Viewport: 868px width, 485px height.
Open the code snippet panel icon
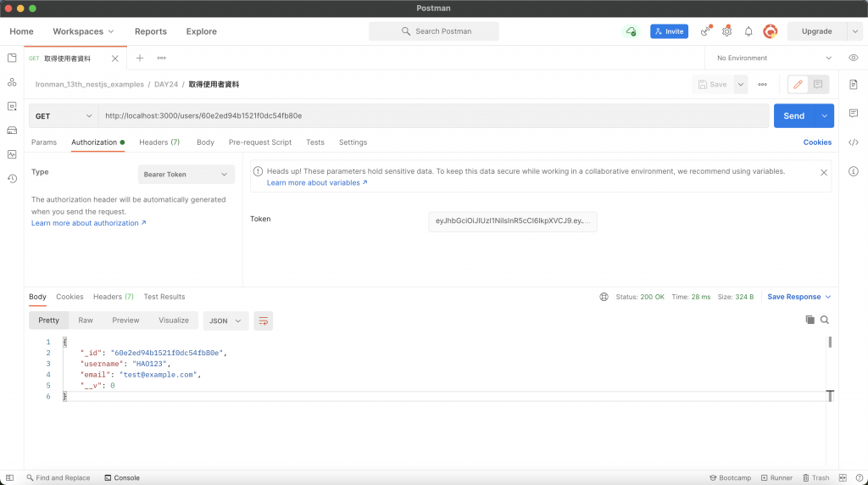click(x=853, y=142)
